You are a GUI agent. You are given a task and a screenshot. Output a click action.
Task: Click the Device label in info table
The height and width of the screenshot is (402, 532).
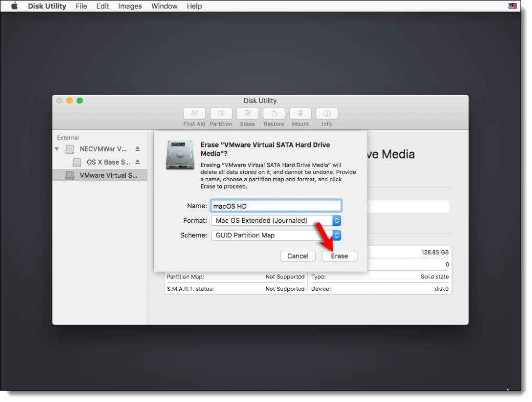coord(321,289)
